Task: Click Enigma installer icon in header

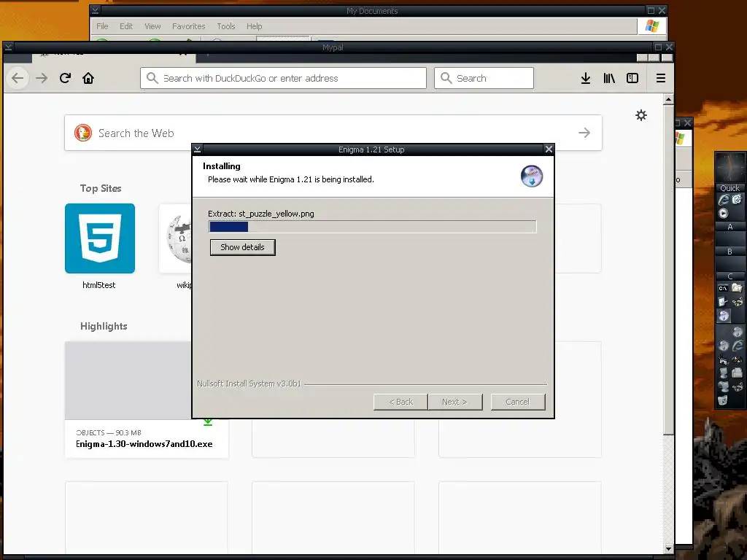Action: tap(532, 176)
